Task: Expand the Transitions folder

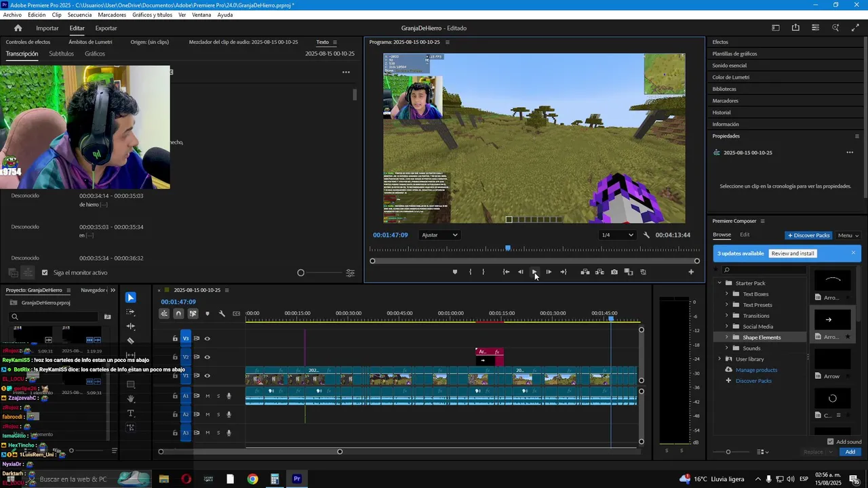Action: coord(727,315)
